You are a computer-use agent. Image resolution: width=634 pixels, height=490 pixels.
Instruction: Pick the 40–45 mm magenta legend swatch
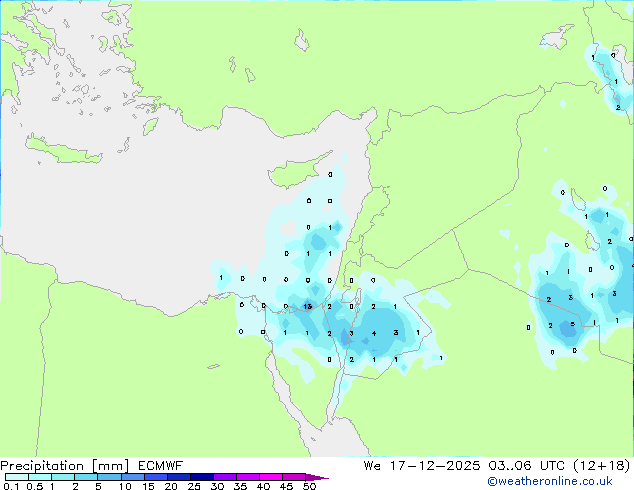(271, 477)
